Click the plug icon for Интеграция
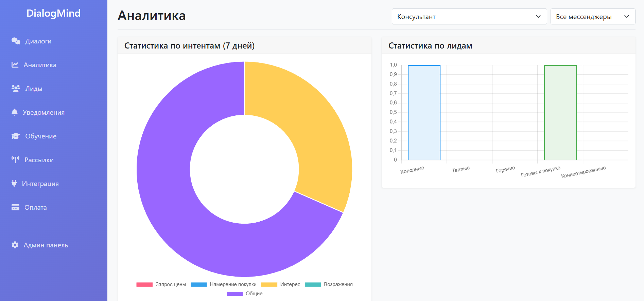 tap(14, 184)
